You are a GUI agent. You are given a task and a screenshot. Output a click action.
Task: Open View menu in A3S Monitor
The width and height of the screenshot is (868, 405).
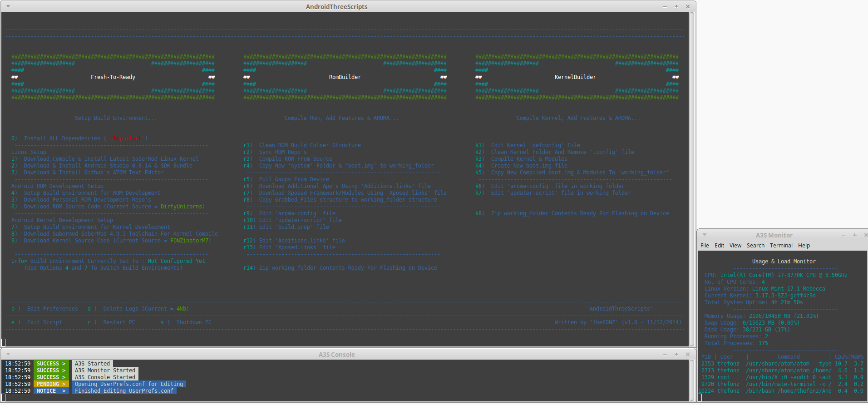735,245
